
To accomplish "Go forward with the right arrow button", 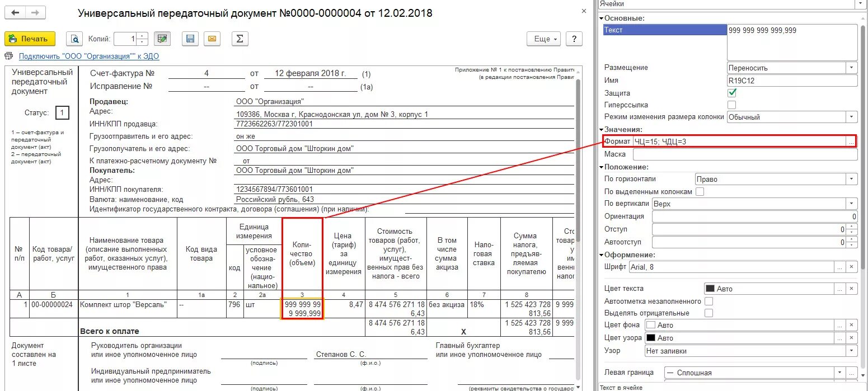I will coord(36,12).
